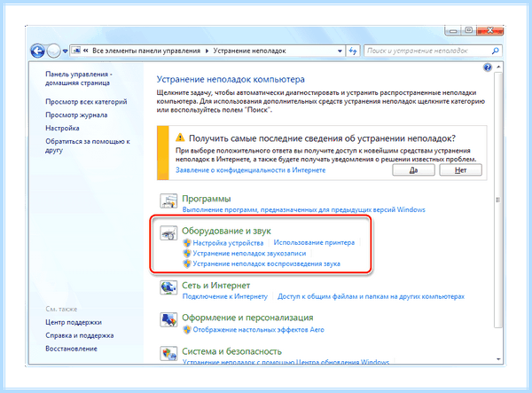Click shield icon beside 'Устранение неполадок воспроизведения звука'
This screenshot has width=532, height=393.
tap(187, 264)
